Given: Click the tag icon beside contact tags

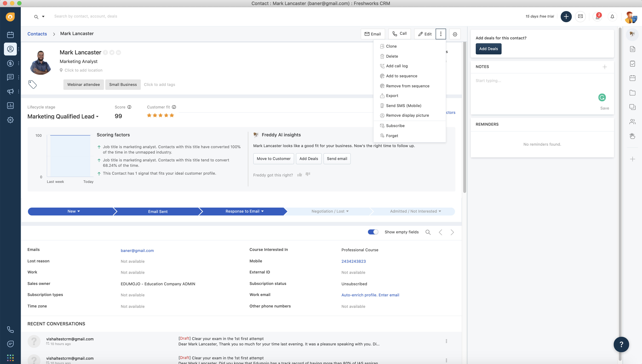Looking at the screenshot, I should pos(33,84).
